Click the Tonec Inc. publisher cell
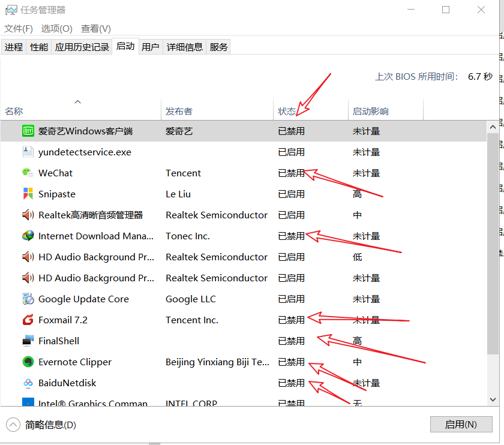This screenshot has width=504, height=445. 188,236
